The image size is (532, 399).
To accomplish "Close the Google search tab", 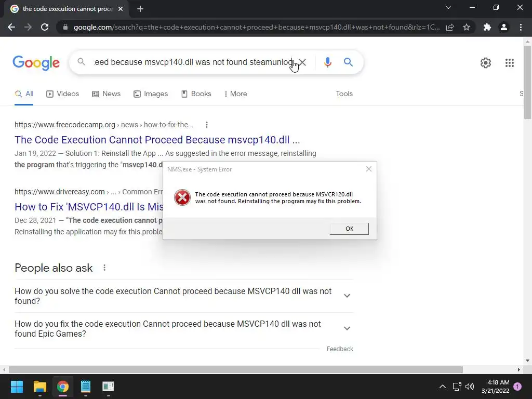I will click(121, 9).
